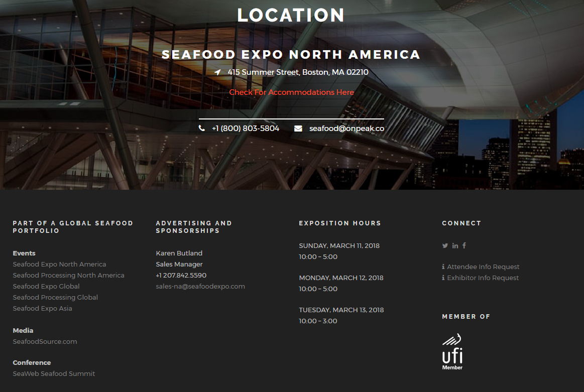
Task: Click the Media subheading
Action: (23, 331)
